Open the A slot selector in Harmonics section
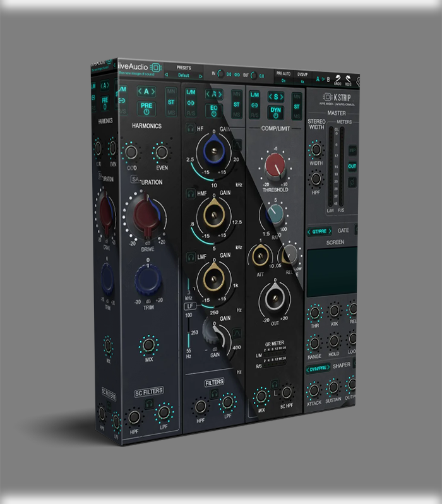The height and width of the screenshot is (504, 442). tap(146, 92)
